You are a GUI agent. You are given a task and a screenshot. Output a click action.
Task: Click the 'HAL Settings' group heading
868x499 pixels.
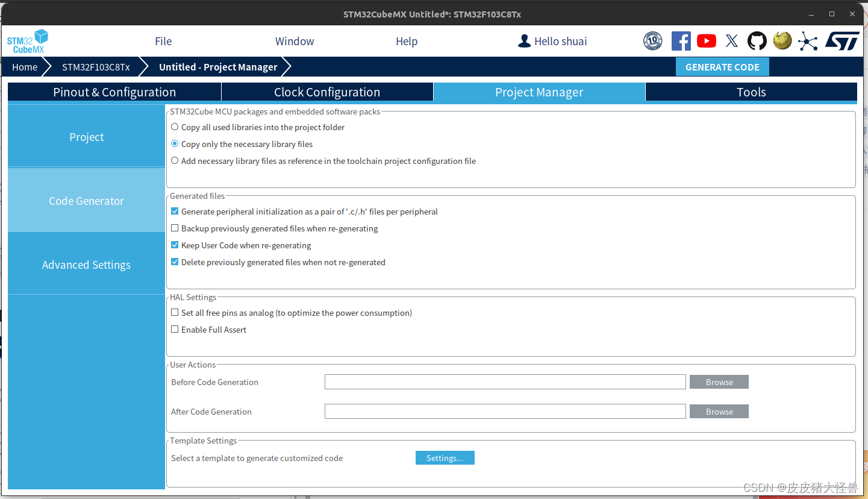point(193,297)
